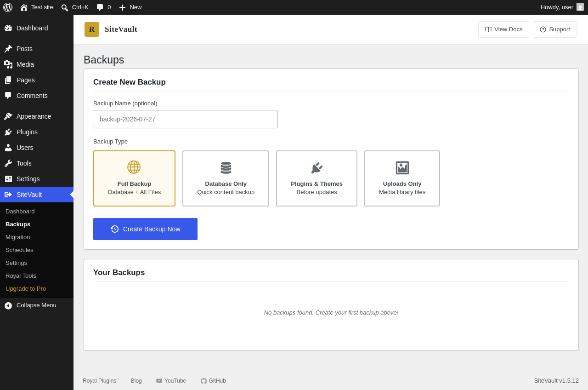
Task: Open the Pages menu
Action: (37, 80)
